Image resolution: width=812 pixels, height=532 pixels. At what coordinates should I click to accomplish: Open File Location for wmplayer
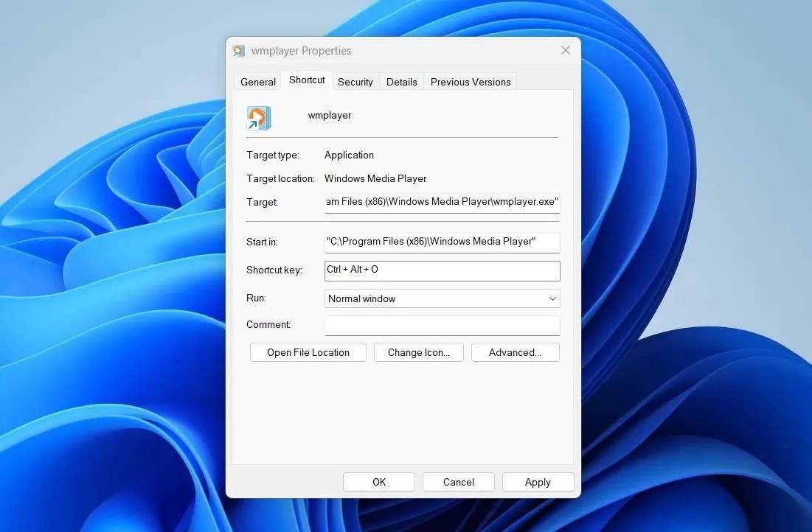(x=308, y=352)
